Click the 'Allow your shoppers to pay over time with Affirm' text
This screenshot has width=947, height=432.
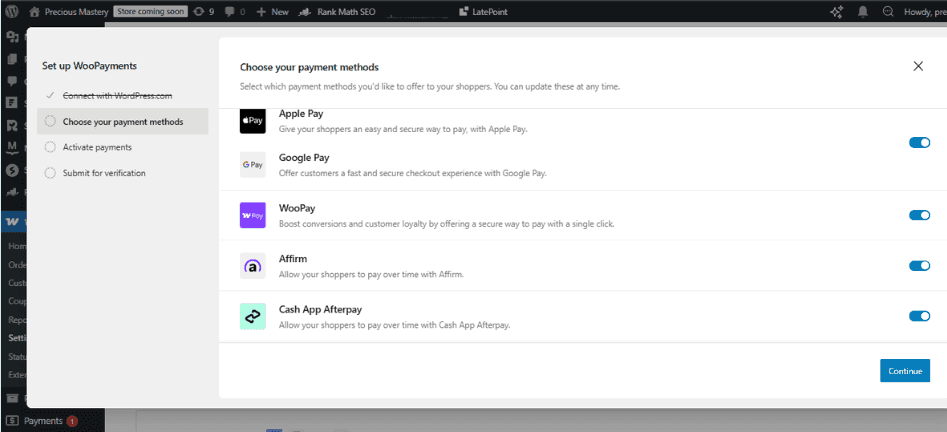click(x=371, y=274)
